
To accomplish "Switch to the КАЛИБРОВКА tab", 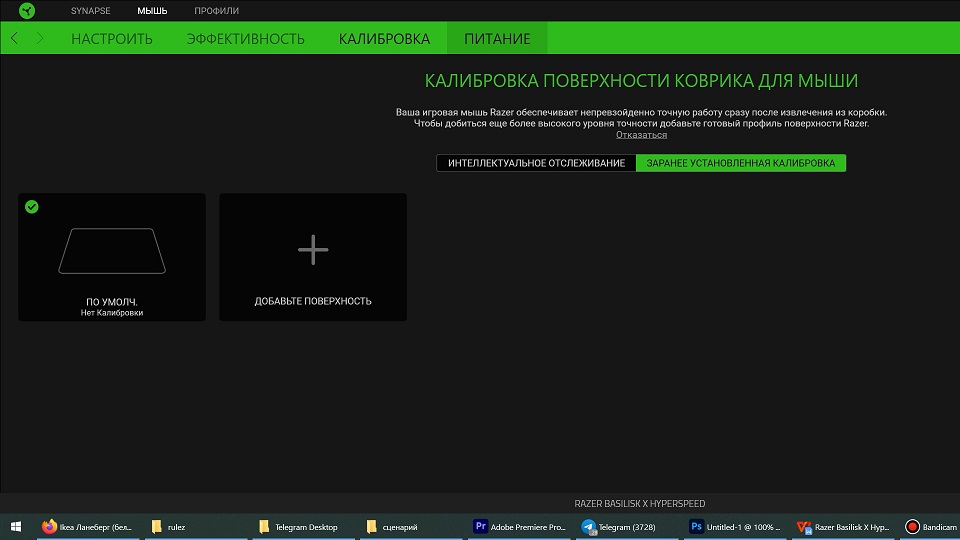I will 384,39.
